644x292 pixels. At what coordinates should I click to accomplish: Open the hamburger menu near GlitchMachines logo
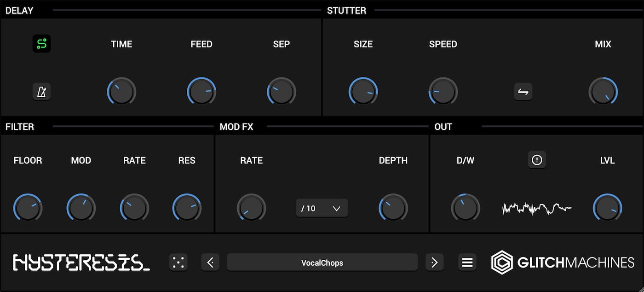click(467, 262)
